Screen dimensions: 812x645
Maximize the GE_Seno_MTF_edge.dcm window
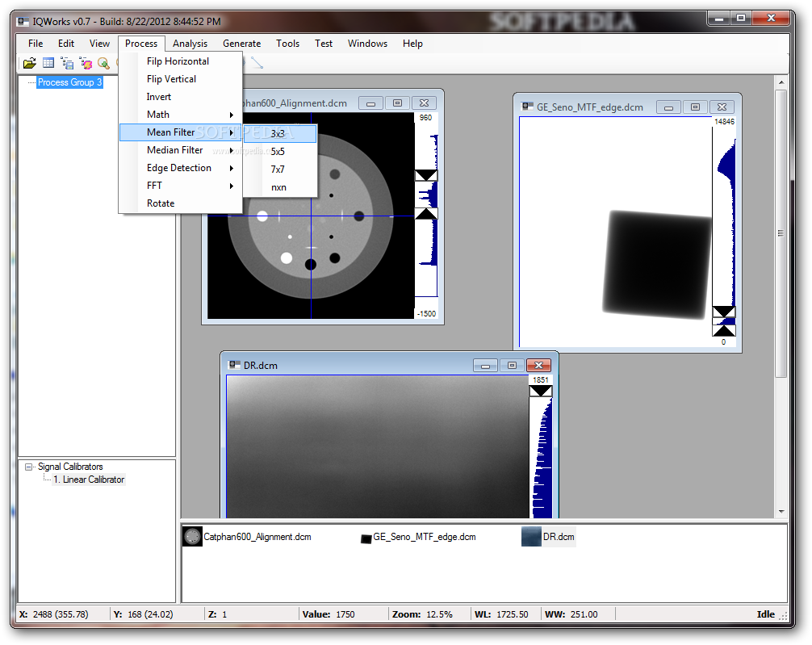pos(695,107)
